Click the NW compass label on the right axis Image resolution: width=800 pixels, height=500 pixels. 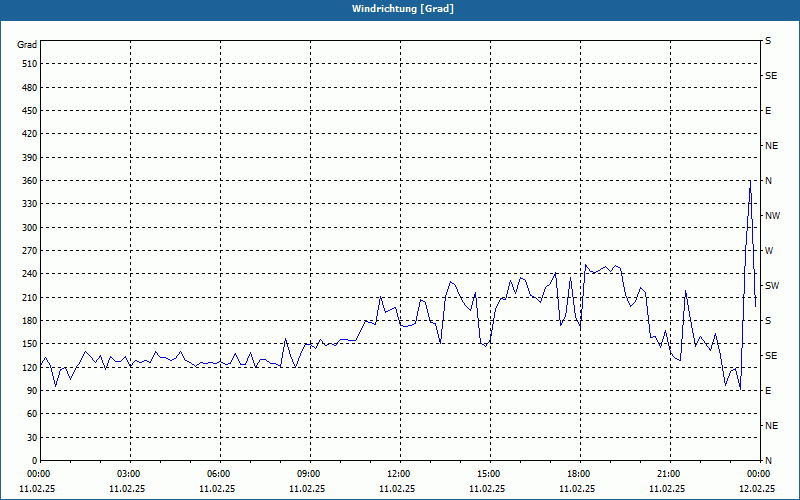(772, 216)
